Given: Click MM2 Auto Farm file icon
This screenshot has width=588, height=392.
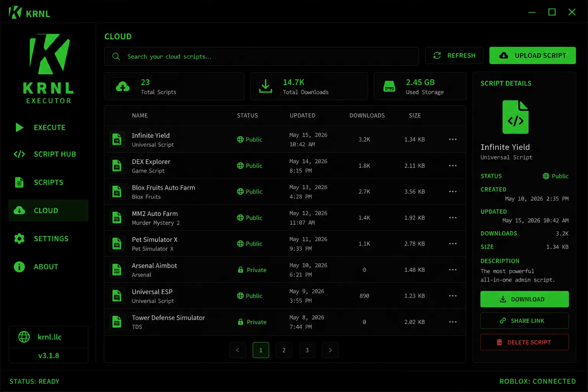Looking at the screenshot, I should pos(117,217).
